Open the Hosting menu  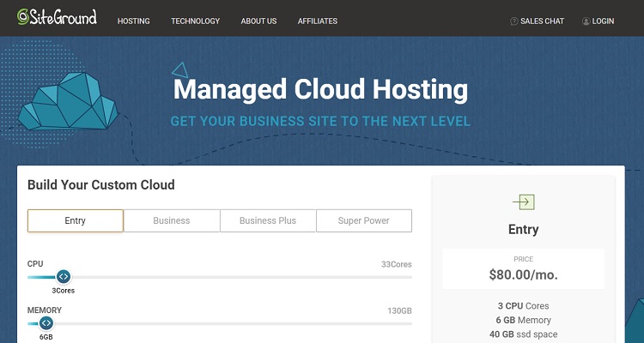tap(133, 21)
